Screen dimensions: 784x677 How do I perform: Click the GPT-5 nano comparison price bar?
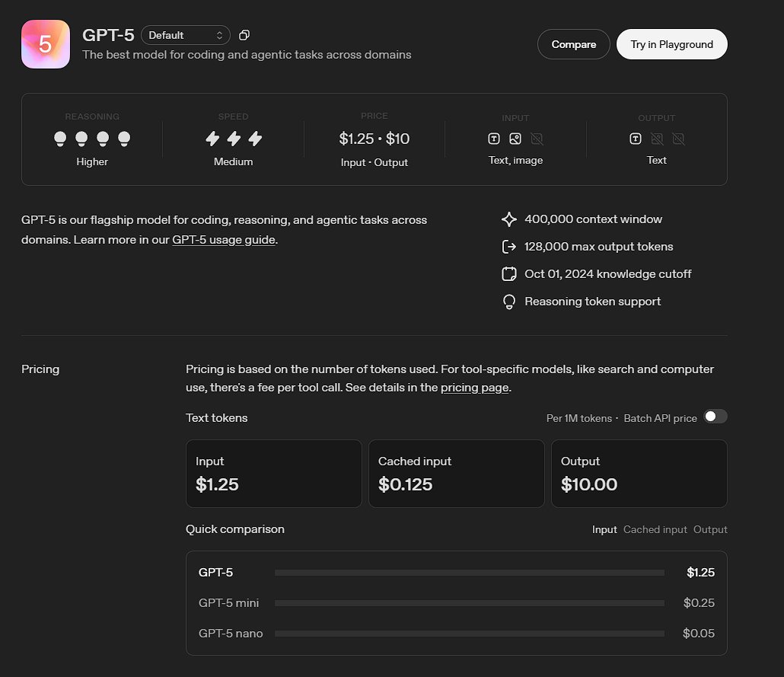[470, 634]
